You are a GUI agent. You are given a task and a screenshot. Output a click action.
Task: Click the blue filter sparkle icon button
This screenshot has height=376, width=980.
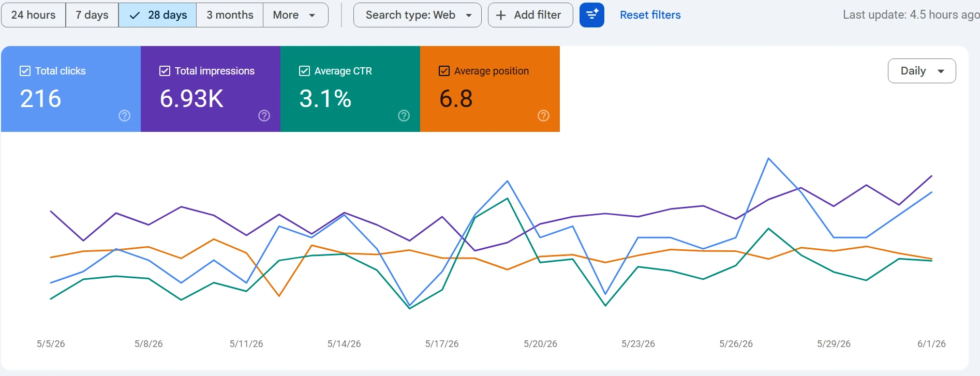(x=592, y=15)
